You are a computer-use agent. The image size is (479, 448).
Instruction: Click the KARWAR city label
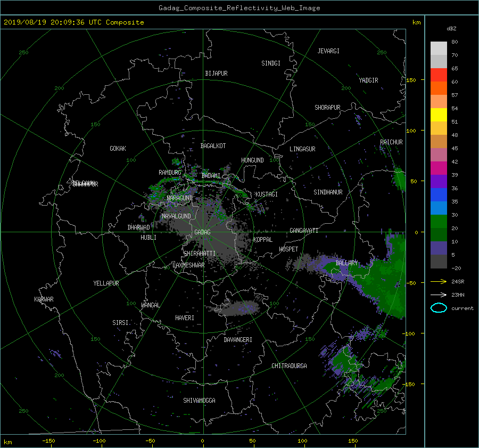coord(44,299)
